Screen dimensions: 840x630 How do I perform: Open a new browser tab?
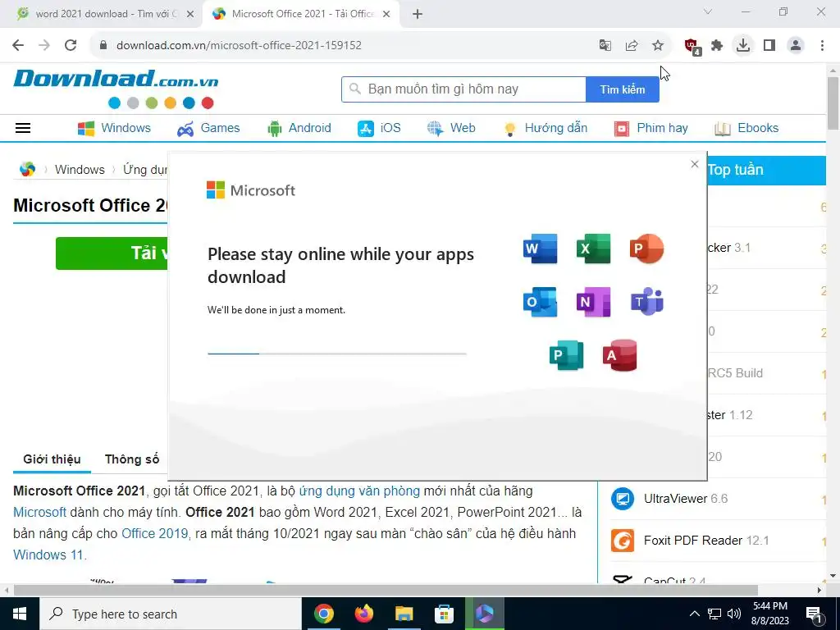pos(418,14)
